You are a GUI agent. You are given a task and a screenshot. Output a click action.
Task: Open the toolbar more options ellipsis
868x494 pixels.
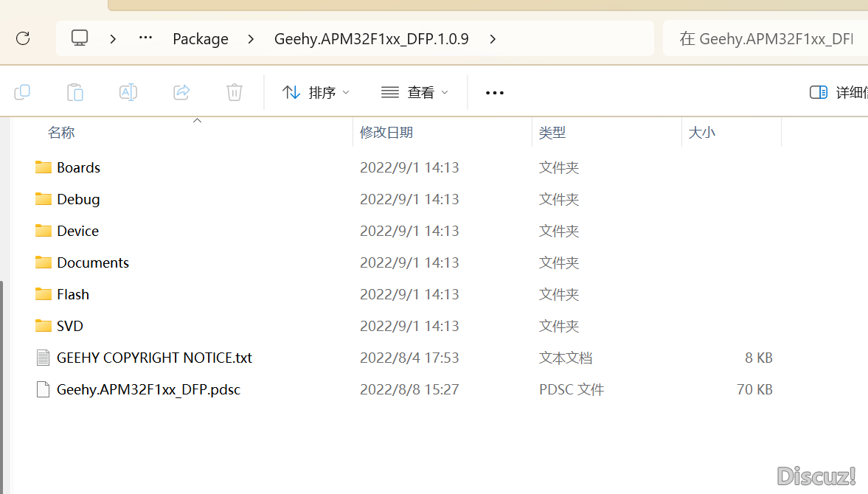[494, 92]
